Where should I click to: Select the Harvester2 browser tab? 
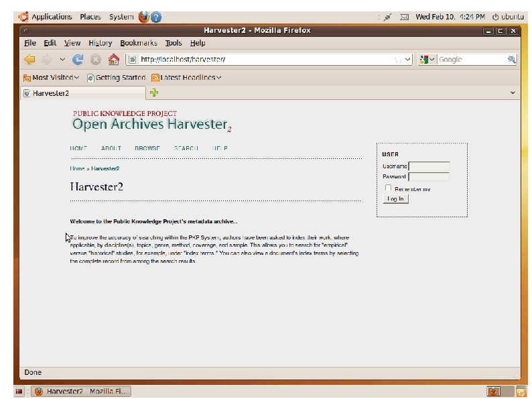[83, 93]
